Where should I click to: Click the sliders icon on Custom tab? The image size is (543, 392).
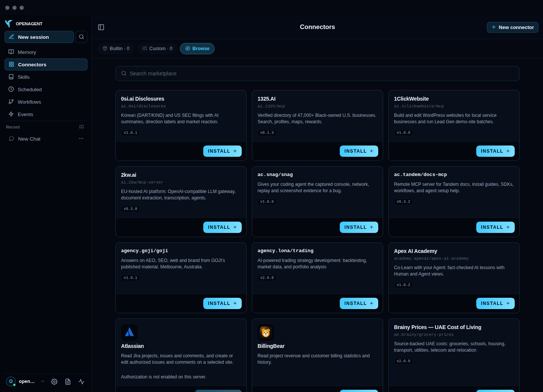[x=144, y=48]
